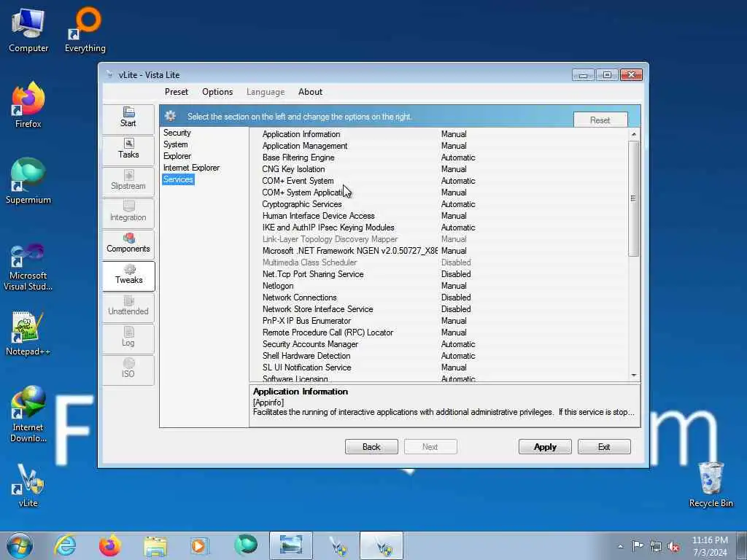Select the Application Management service row
747x560 pixels.
tap(438, 146)
